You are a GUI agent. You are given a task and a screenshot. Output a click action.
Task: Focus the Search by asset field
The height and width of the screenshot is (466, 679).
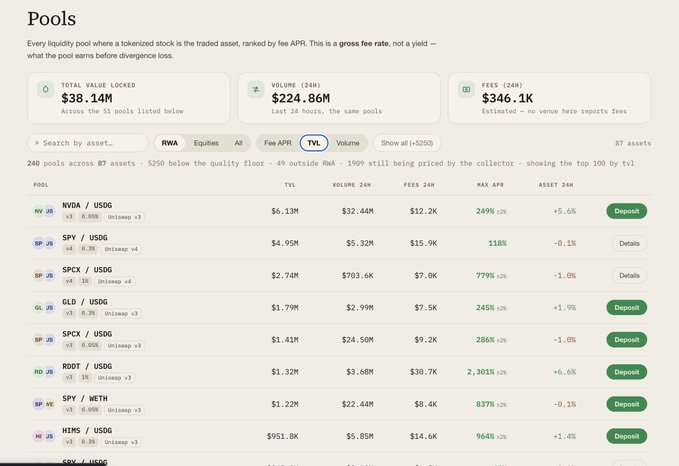(x=87, y=143)
